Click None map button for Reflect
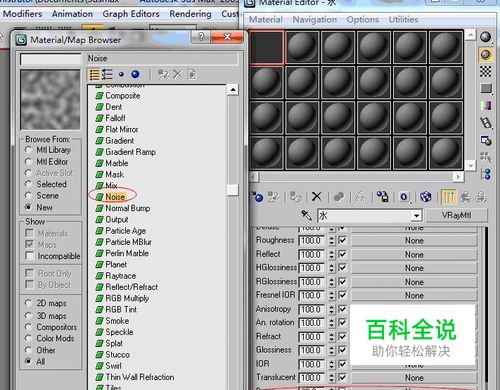The image size is (500, 390). click(x=414, y=255)
